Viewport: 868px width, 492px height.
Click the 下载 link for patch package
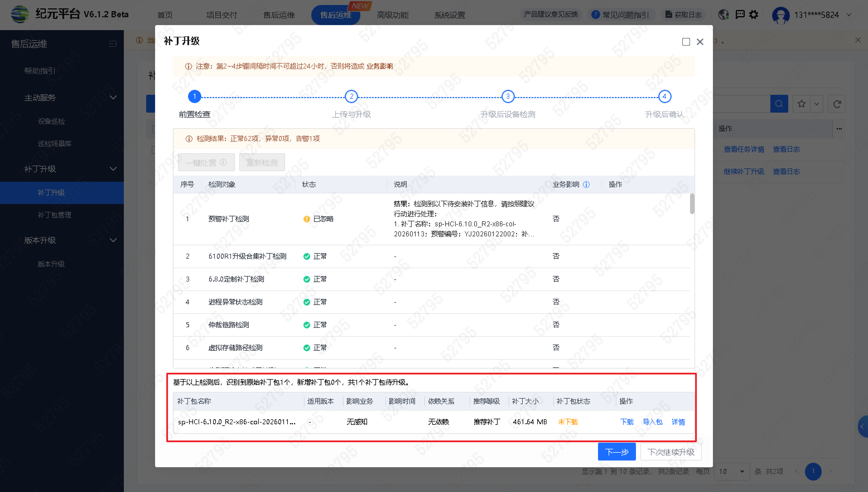[627, 422]
